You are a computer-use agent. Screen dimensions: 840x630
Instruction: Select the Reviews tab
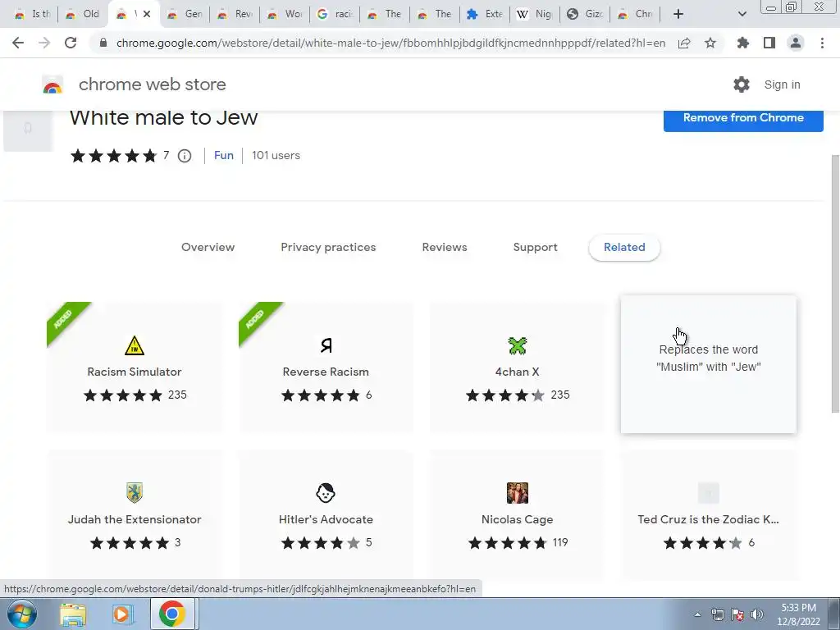[x=445, y=247]
